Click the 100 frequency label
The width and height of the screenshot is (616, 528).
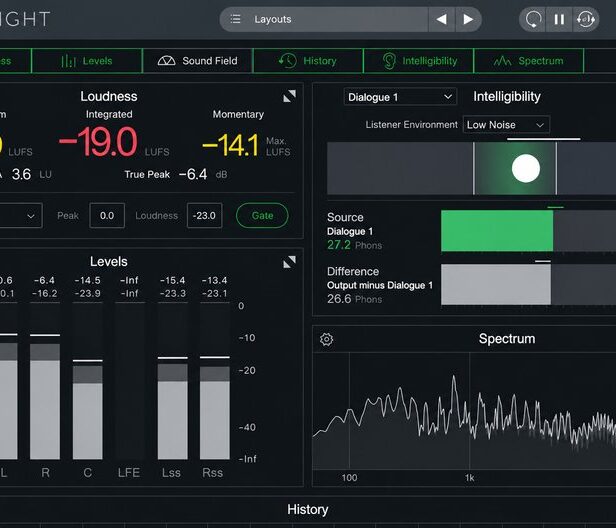coord(349,478)
